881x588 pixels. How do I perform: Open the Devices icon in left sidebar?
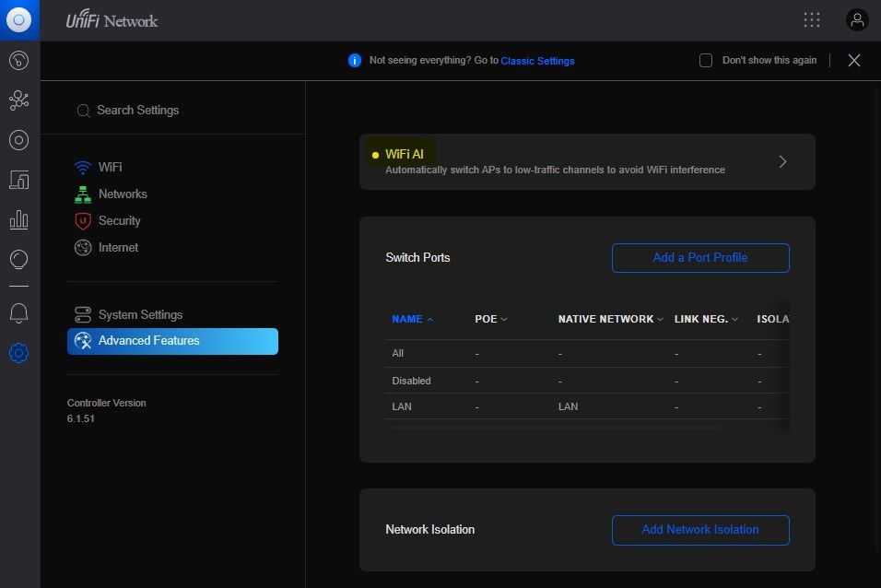pyautogui.click(x=19, y=140)
